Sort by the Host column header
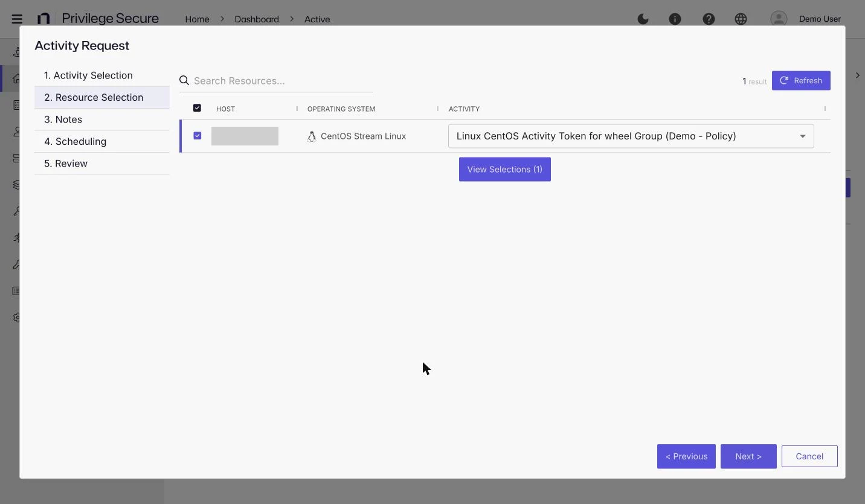Image resolution: width=865 pixels, height=504 pixels. click(x=225, y=109)
